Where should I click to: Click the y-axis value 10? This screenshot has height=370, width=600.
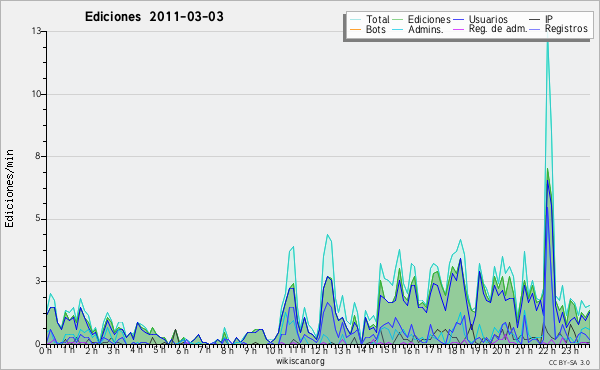(x=36, y=94)
